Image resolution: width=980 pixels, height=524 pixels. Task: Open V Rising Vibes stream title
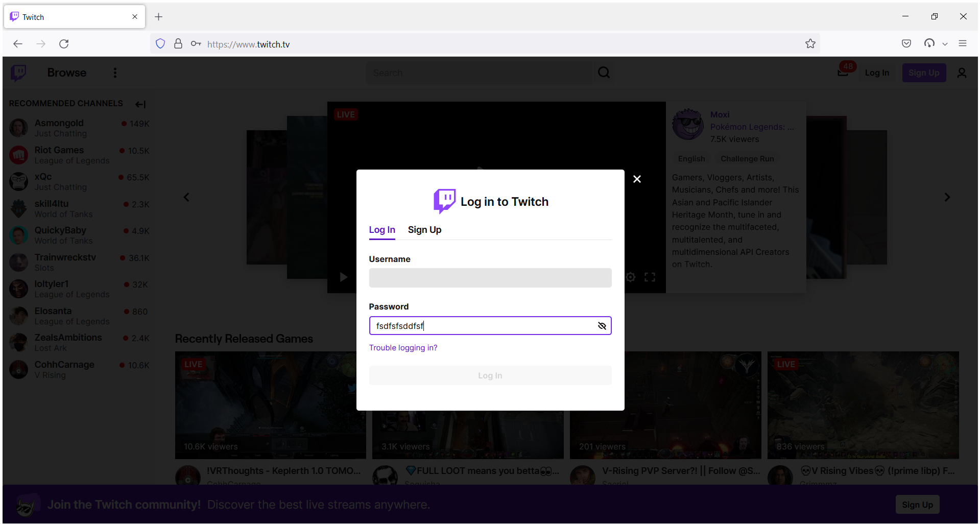877,471
